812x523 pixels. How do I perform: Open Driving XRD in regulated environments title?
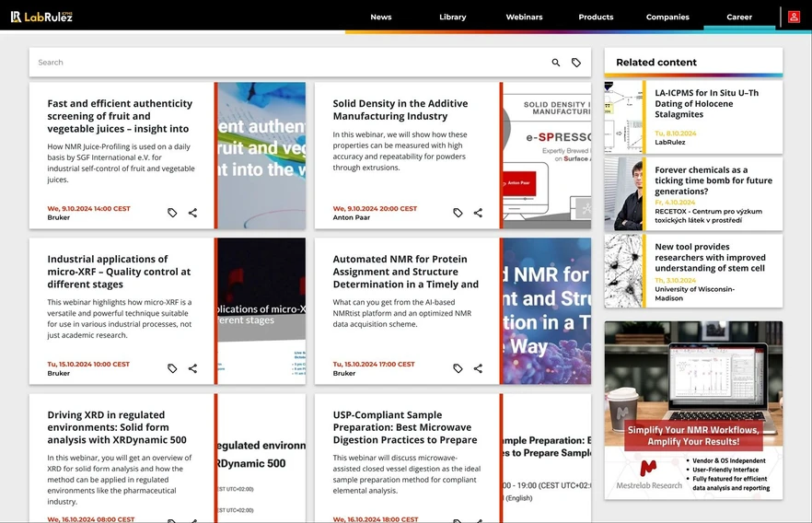click(x=117, y=427)
